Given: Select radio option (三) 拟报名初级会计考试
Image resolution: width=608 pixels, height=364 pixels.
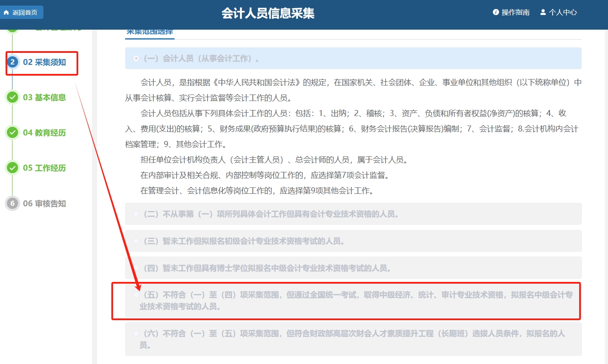Looking at the screenshot, I should [x=136, y=241].
